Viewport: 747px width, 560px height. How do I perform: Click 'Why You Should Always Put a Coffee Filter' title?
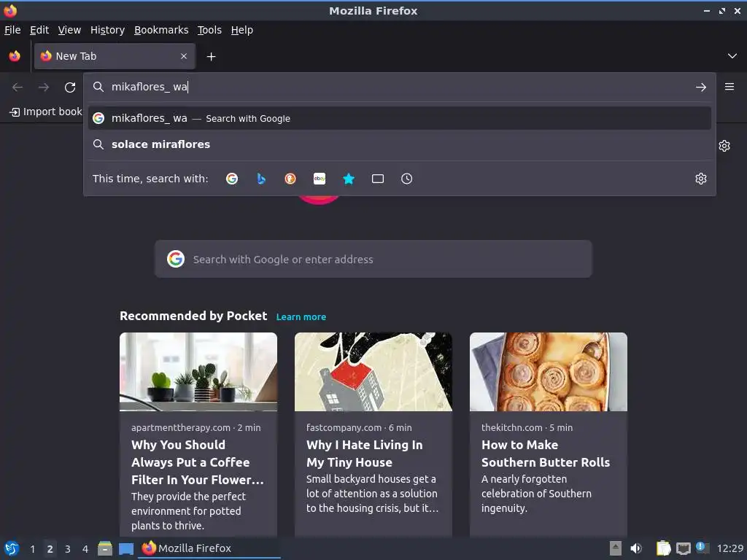tap(198, 462)
